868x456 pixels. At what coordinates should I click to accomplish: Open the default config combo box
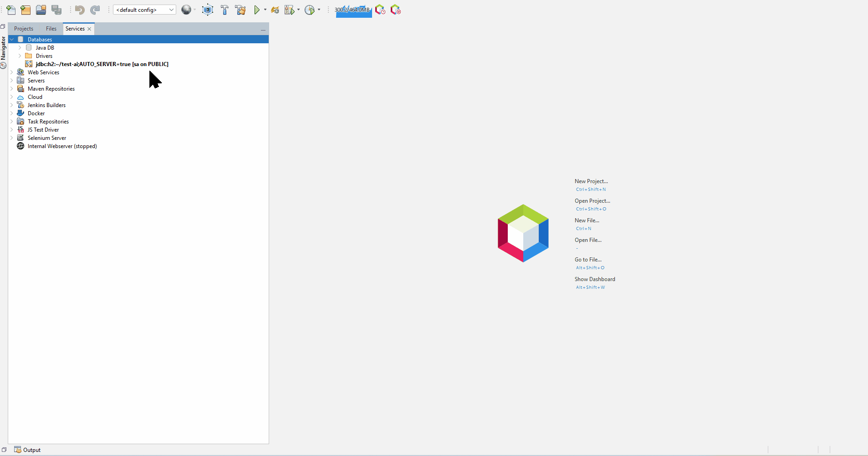(x=144, y=10)
